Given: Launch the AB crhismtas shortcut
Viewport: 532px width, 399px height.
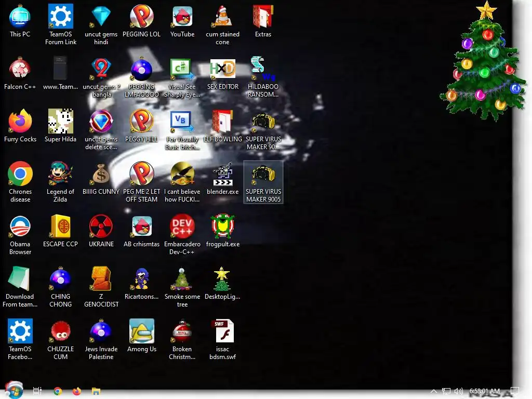Looking at the screenshot, I should pyautogui.click(x=141, y=231).
